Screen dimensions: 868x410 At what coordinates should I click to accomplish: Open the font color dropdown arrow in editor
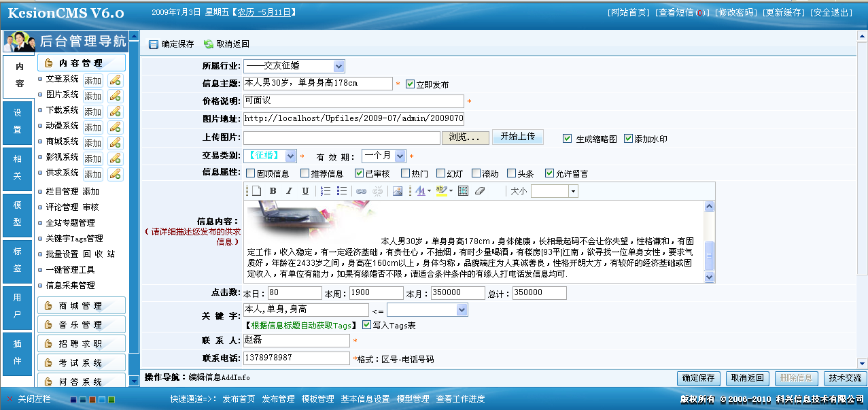pyautogui.click(x=429, y=192)
